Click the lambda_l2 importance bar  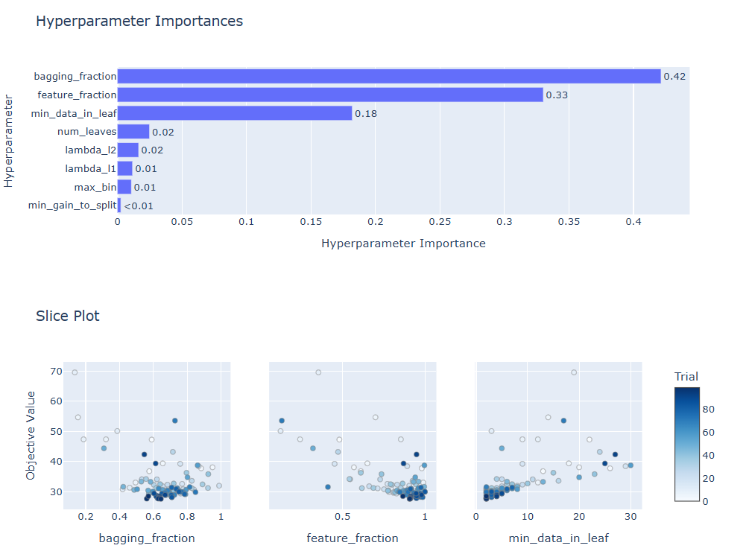[128, 150]
